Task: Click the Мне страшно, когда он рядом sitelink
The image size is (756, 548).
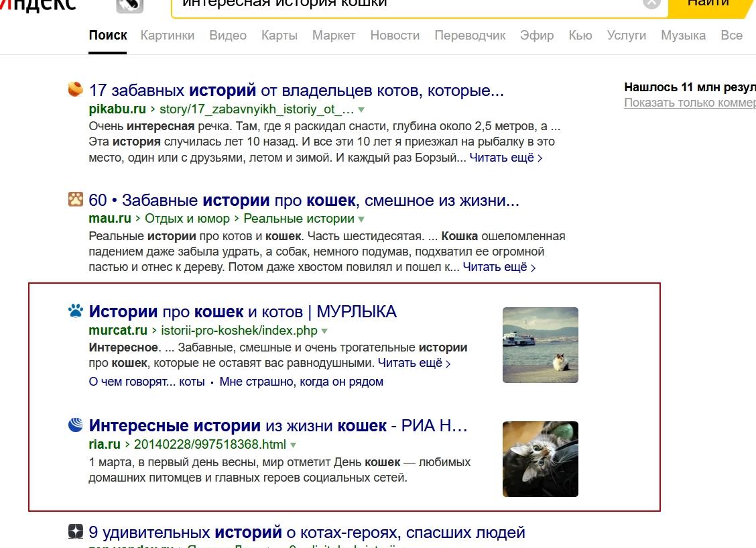Action: (301, 381)
